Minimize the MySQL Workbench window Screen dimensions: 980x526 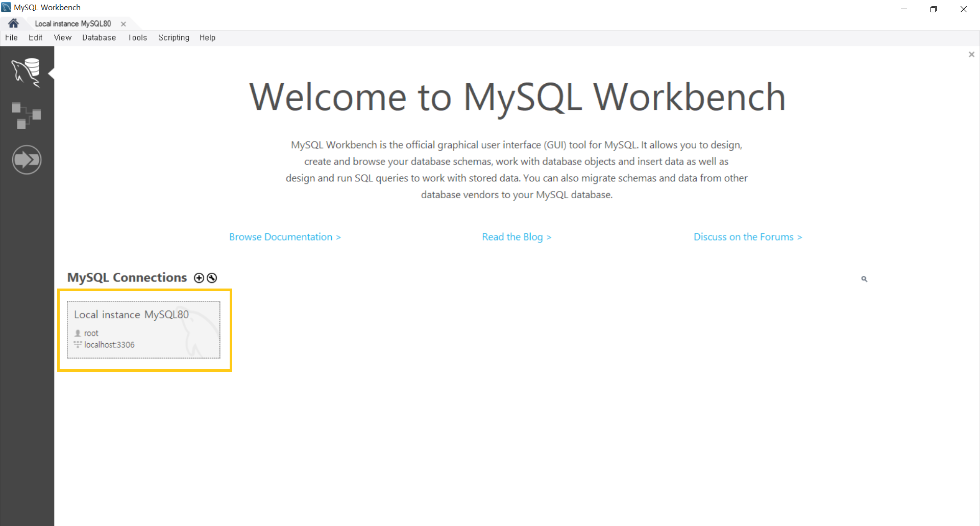click(x=904, y=9)
